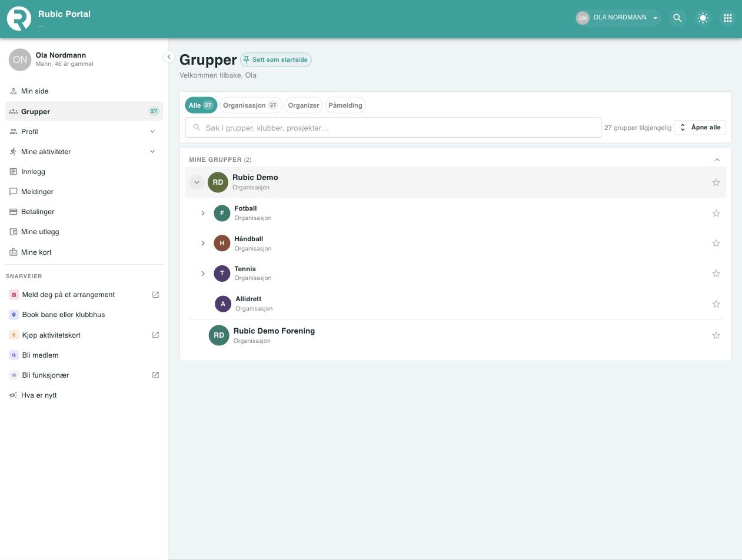
Task: Click the Rubic Portal logo
Action: (19, 18)
